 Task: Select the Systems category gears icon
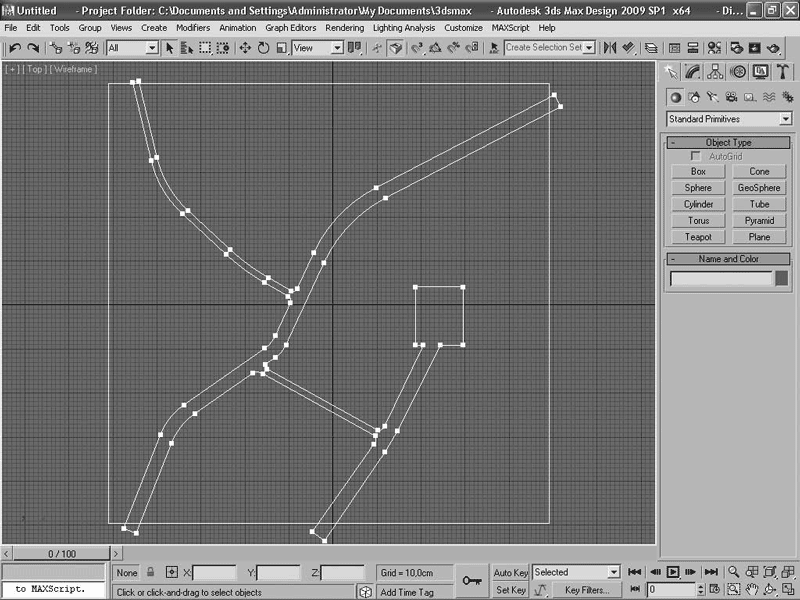click(787, 97)
